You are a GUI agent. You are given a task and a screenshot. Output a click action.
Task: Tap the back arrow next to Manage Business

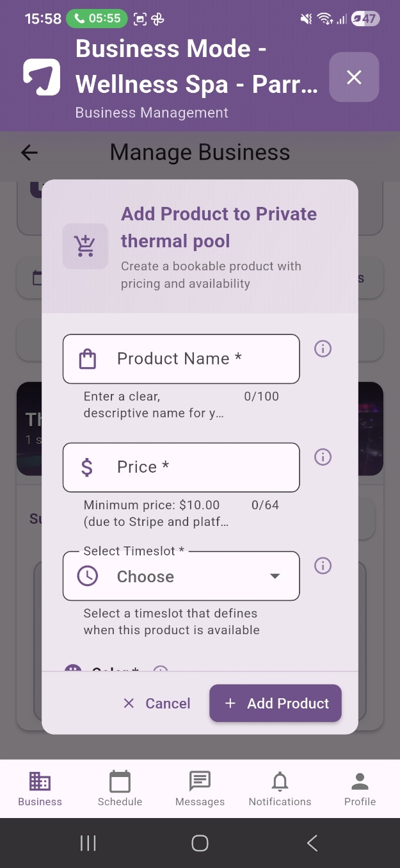29,152
